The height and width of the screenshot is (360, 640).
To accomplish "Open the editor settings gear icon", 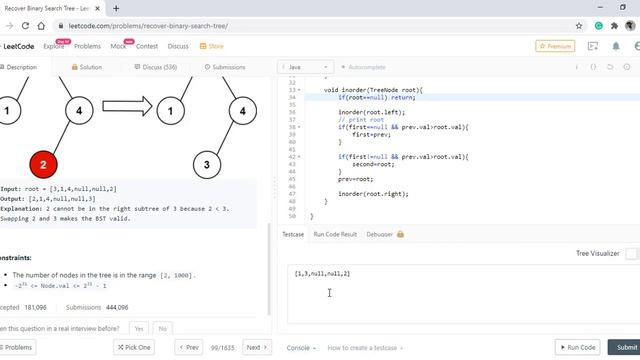I will tap(627, 67).
